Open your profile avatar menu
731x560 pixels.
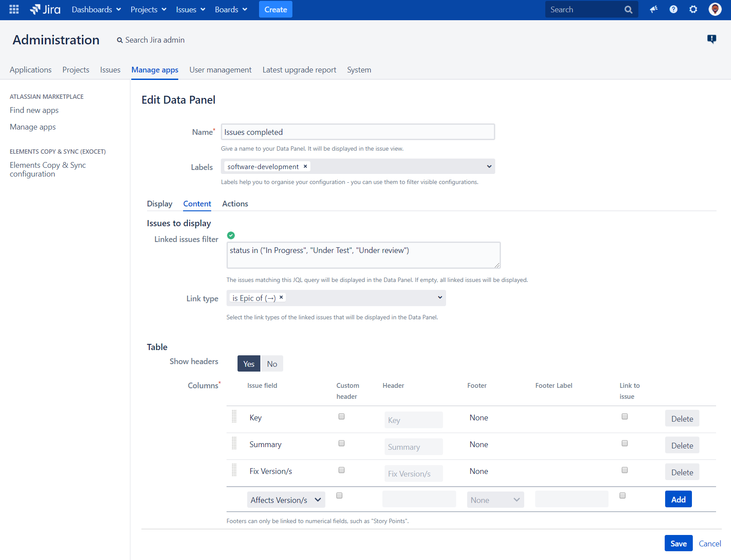(715, 9)
